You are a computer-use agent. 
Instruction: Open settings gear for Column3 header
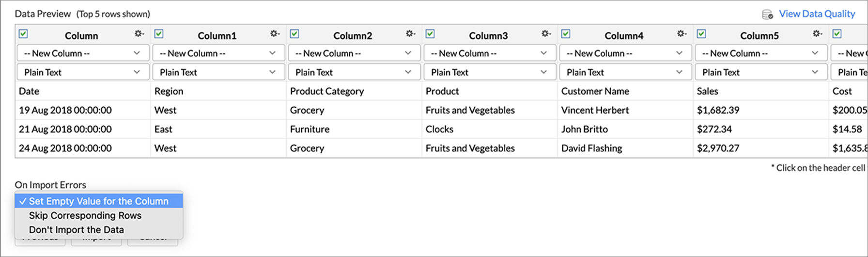point(546,34)
